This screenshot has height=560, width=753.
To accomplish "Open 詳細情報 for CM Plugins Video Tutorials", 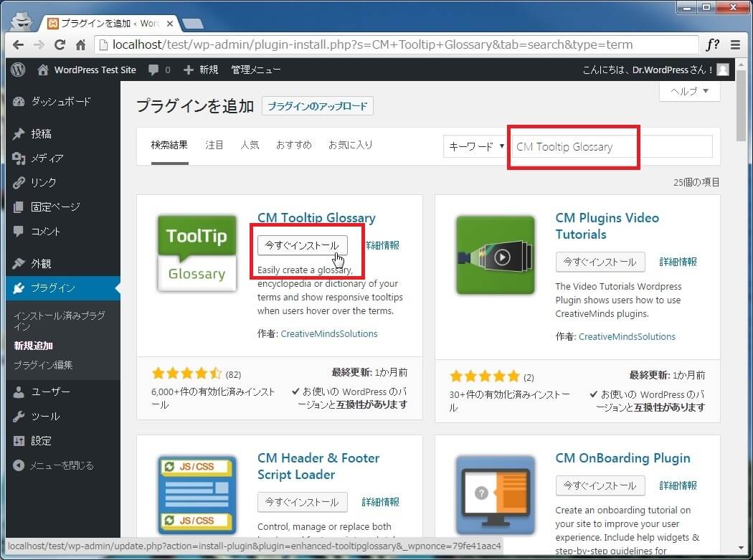I will pos(678,262).
